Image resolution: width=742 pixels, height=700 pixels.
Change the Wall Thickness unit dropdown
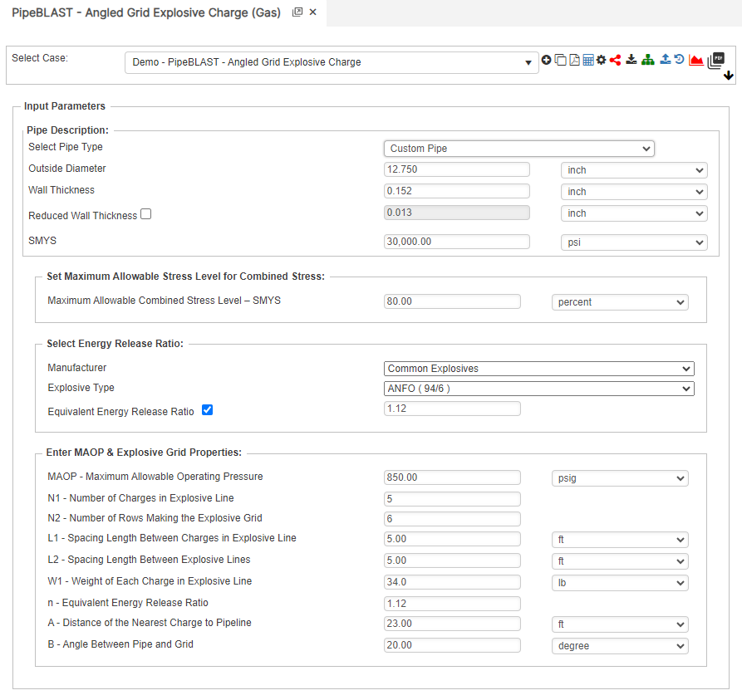634,192
